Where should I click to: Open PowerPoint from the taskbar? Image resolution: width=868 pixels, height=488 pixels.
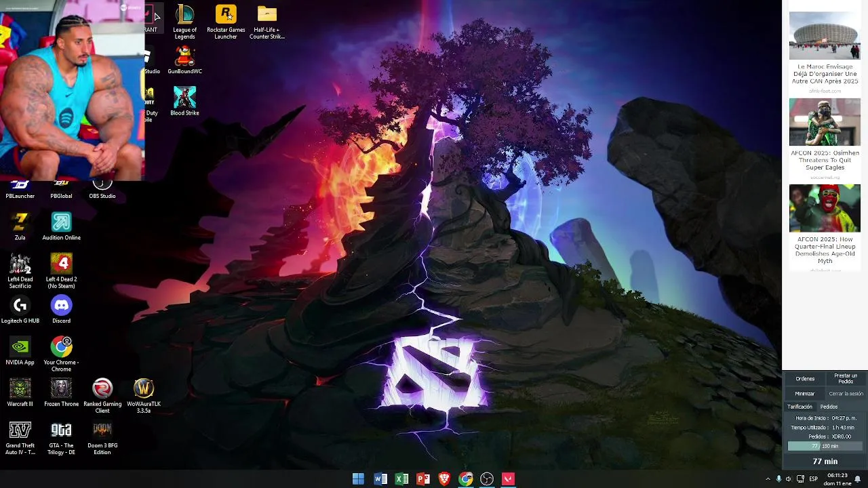[423, 479]
